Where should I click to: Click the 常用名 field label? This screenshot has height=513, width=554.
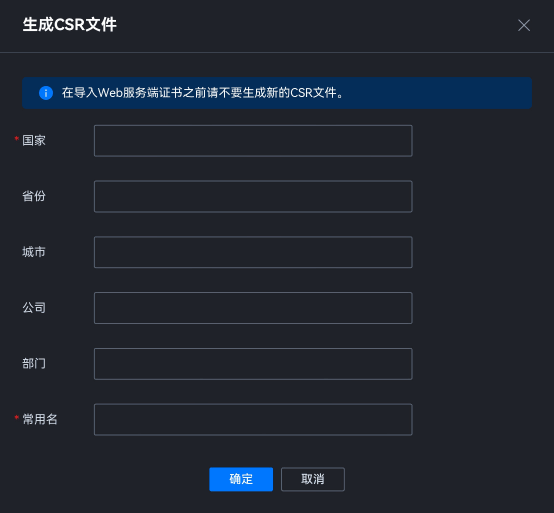click(40, 419)
